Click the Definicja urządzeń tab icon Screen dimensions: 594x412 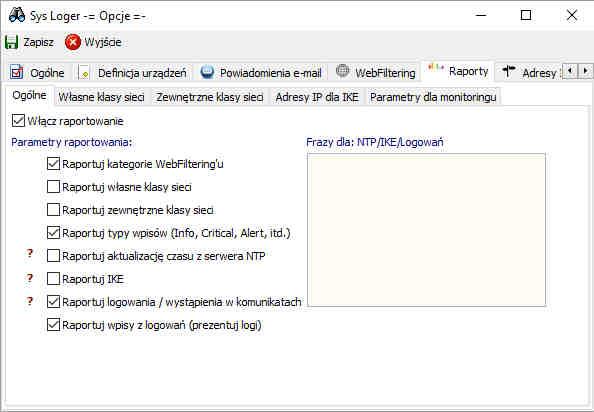pos(84,72)
